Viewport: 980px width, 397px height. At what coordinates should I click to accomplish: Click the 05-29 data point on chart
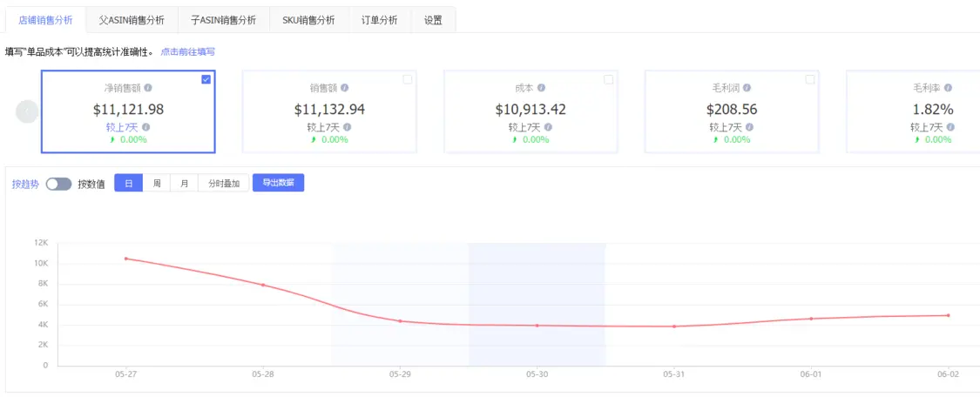point(400,321)
